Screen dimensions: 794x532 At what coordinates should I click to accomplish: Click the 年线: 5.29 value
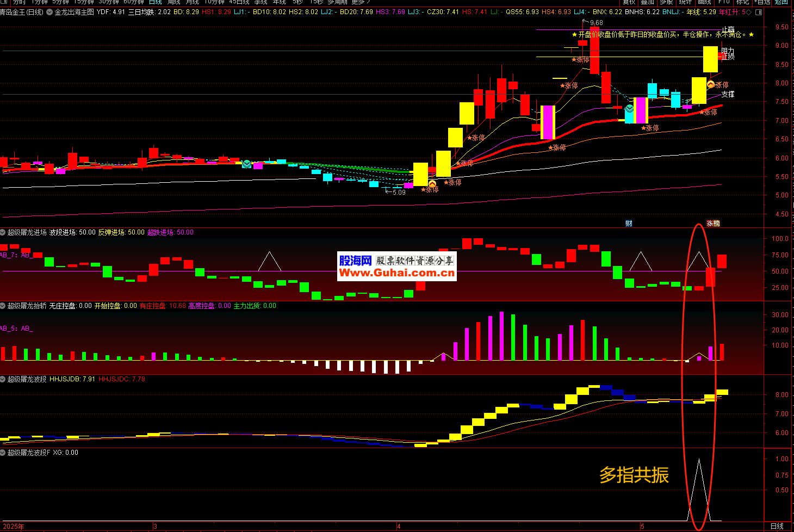click(702, 12)
